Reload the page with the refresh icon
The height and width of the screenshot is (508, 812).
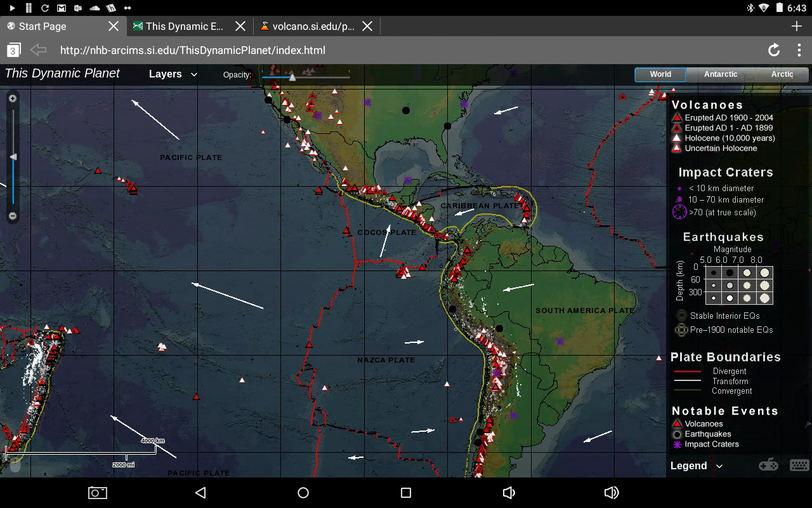click(773, 50)
